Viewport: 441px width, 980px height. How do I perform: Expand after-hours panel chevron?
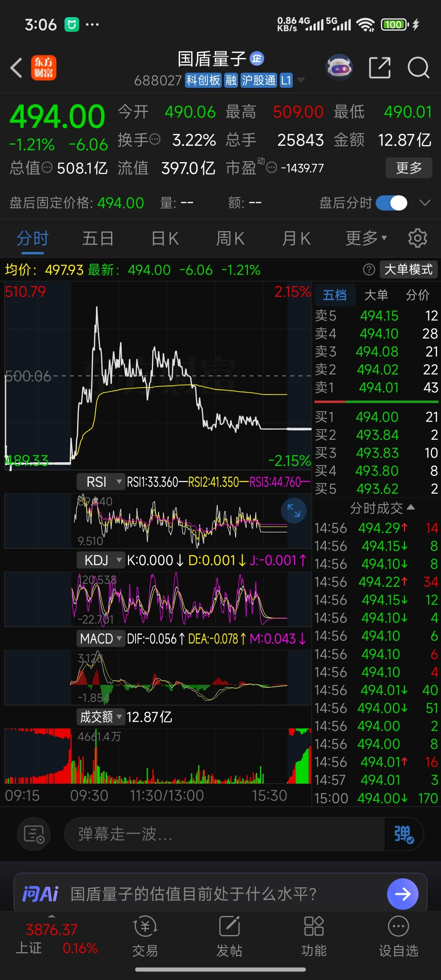(x=425, y=203)
